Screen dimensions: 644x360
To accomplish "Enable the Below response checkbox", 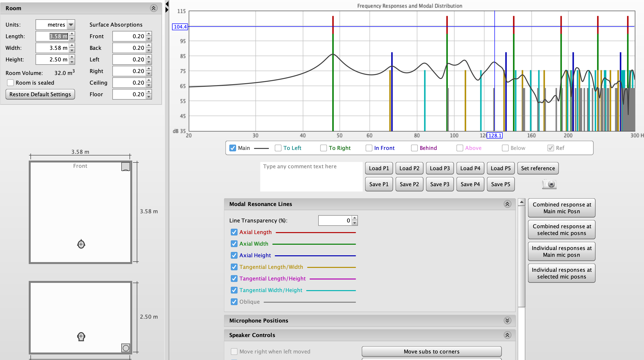I will [x=505, y=148].
